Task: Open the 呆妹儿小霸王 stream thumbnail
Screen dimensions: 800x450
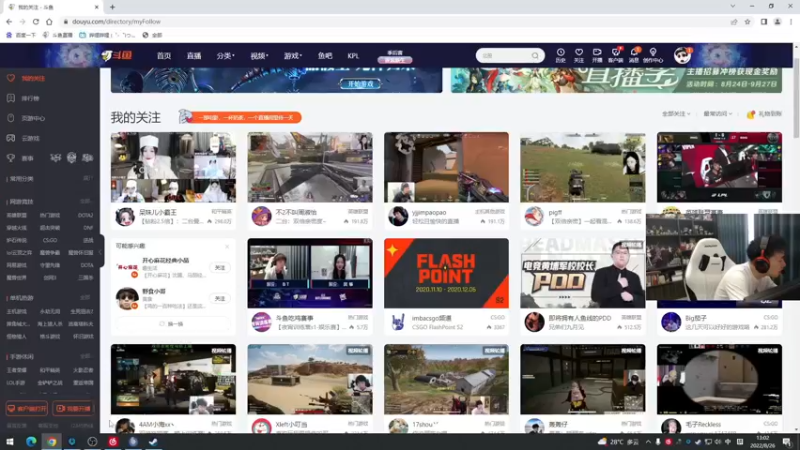Action: pos(173,167)
